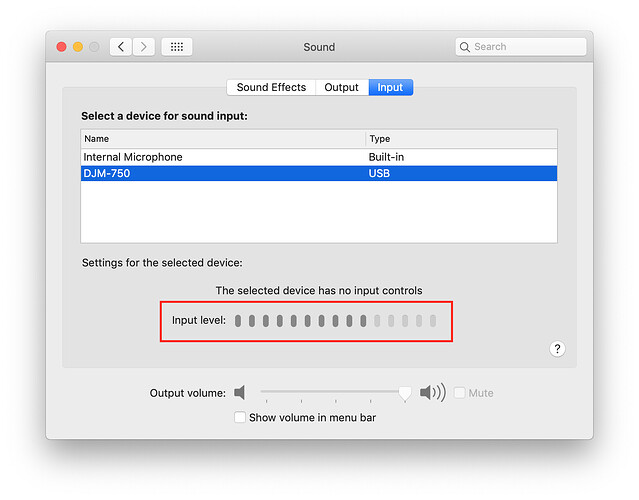Click the Output volume slider knob

(x=404, y=394)
